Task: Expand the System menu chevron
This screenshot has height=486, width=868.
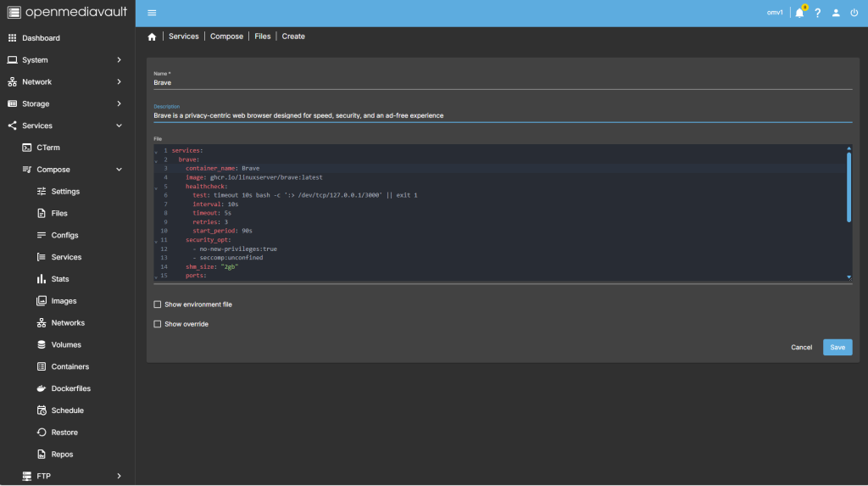Action: point(119,60)
